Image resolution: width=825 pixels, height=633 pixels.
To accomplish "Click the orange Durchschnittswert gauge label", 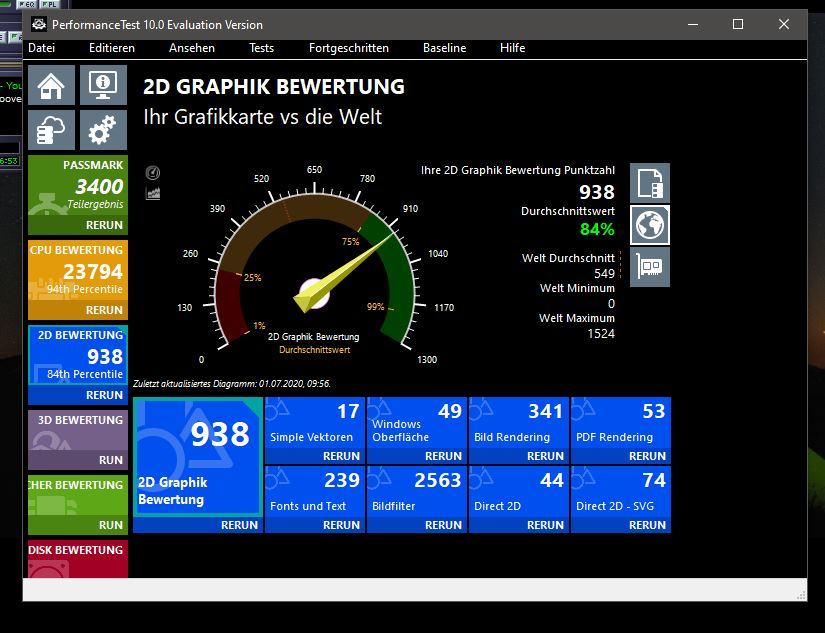I will 315,350.
